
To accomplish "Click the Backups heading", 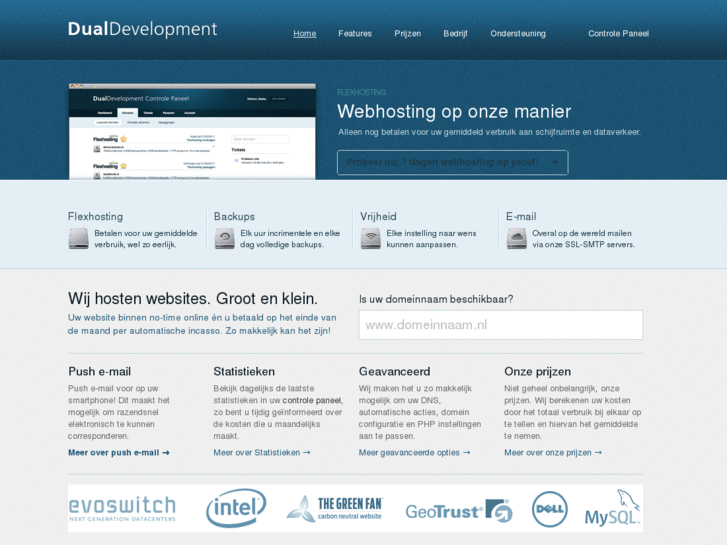I will tap(234, 217).
